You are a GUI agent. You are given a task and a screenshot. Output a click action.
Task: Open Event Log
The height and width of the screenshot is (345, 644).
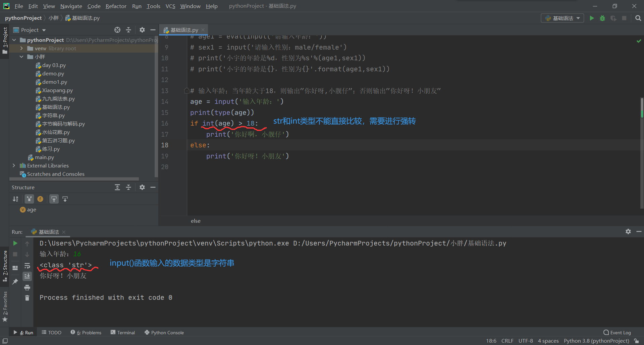[x=617, y=333]
